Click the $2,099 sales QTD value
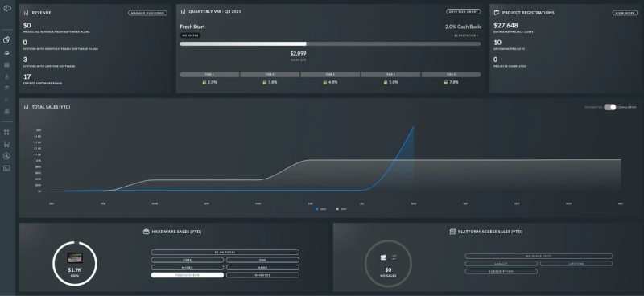The height and width of the screenshot is (296, 644). [298, 53]
